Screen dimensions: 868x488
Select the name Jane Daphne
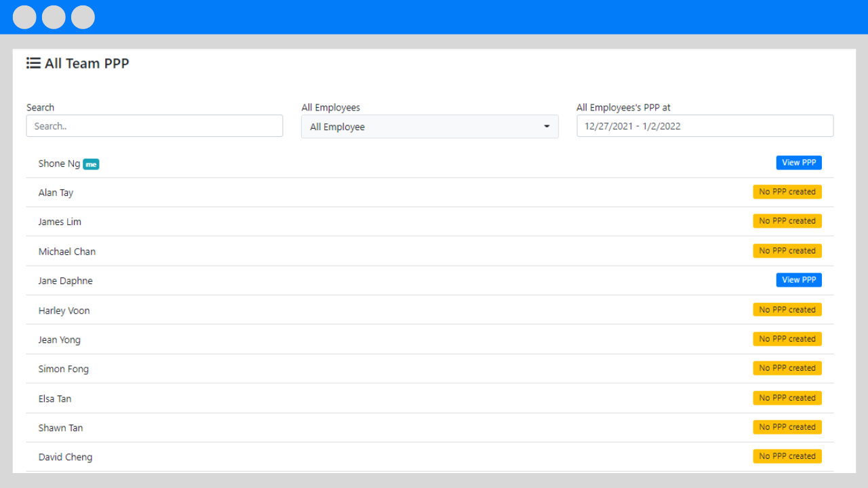click(x=65, y=281)
